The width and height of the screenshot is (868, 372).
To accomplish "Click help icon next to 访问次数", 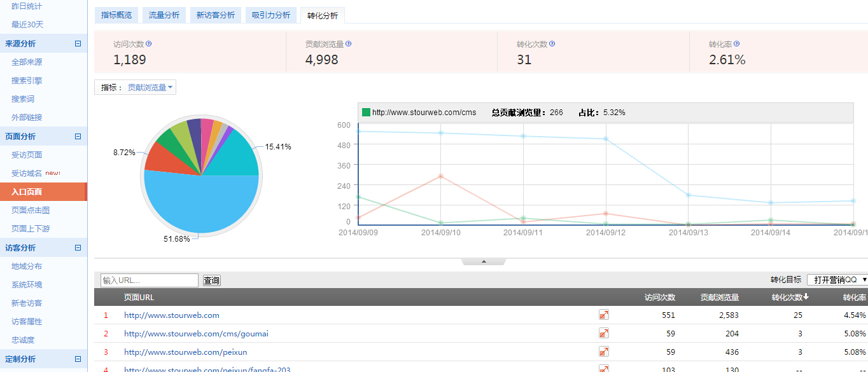I will (x=149, y=44).
